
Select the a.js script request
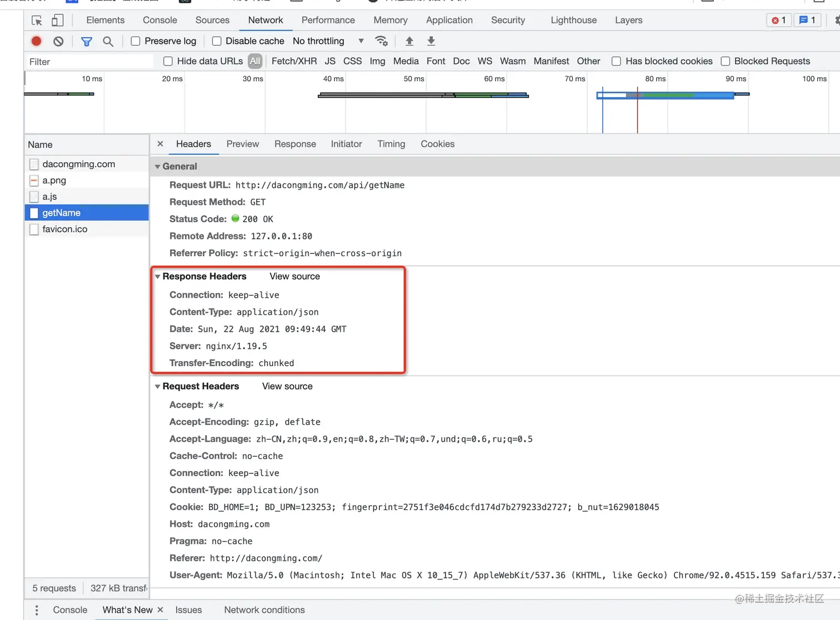pos(87,197)
